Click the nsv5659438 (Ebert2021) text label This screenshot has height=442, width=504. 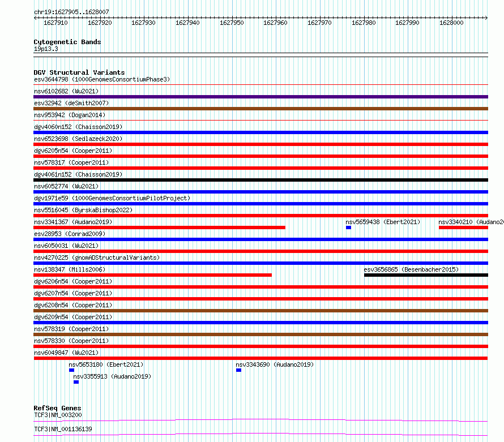pos(383,222)
